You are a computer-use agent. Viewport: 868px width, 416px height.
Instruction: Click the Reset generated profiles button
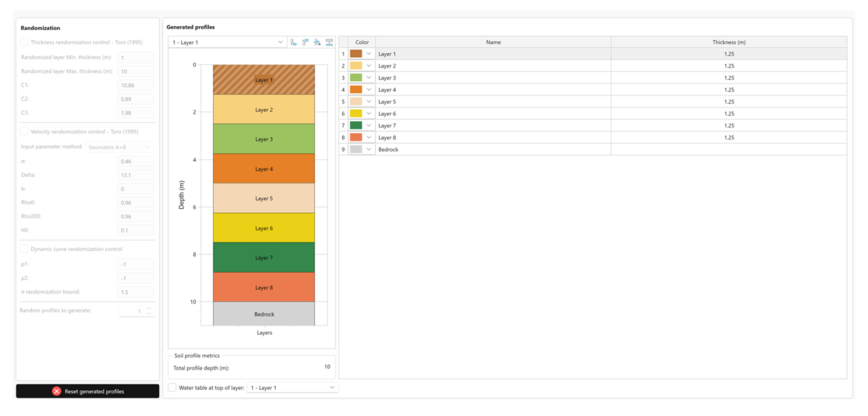(x=88, y=391)
